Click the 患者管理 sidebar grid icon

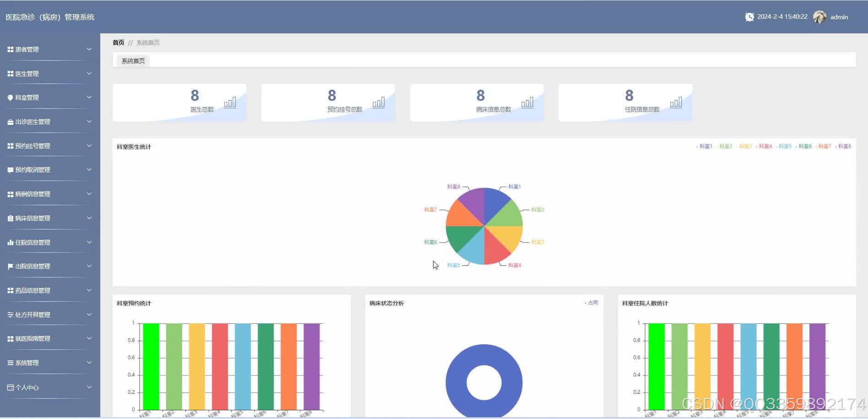click(x=10, y=49)
